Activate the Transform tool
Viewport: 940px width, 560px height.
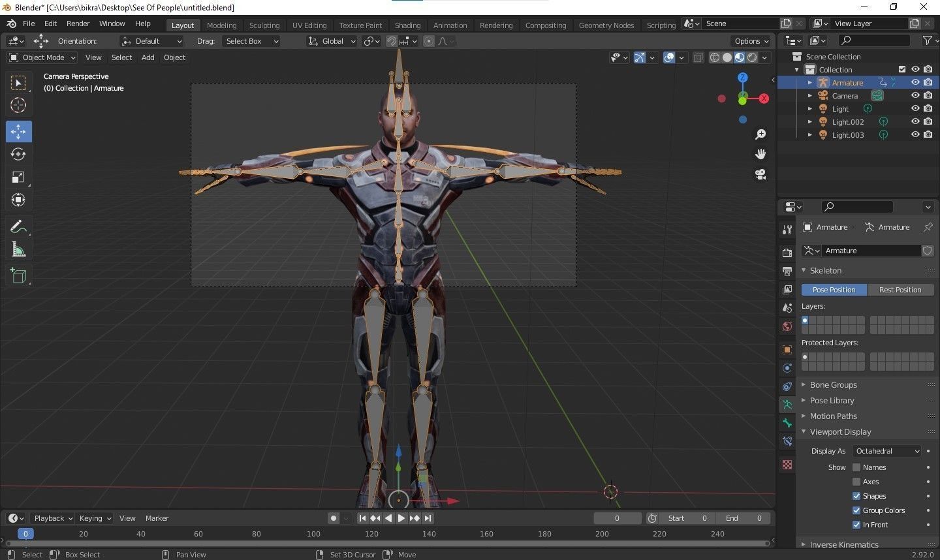[18, 200]
